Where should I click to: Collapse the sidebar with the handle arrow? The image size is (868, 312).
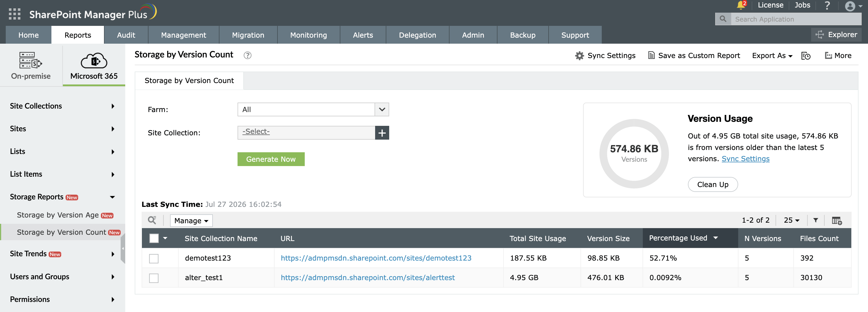point(123,249)
